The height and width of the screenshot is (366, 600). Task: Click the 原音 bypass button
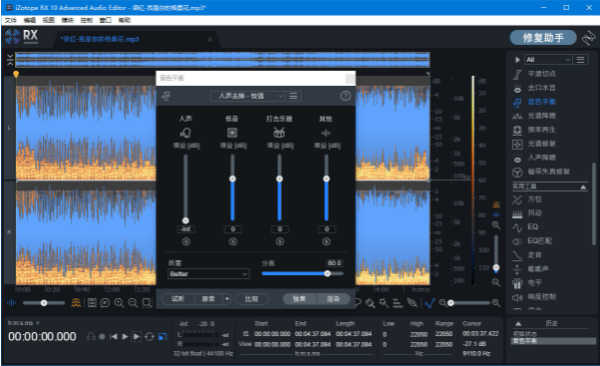[x=209, y=299]
